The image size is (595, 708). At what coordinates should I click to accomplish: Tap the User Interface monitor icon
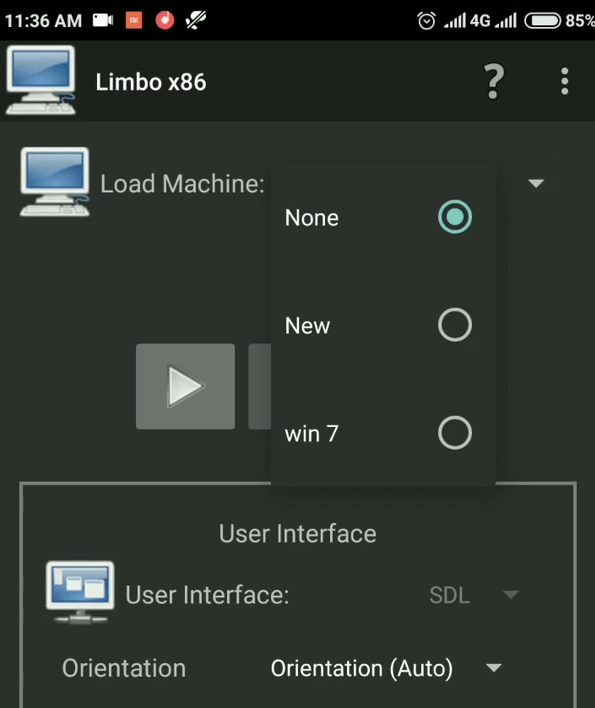point(80,593)
